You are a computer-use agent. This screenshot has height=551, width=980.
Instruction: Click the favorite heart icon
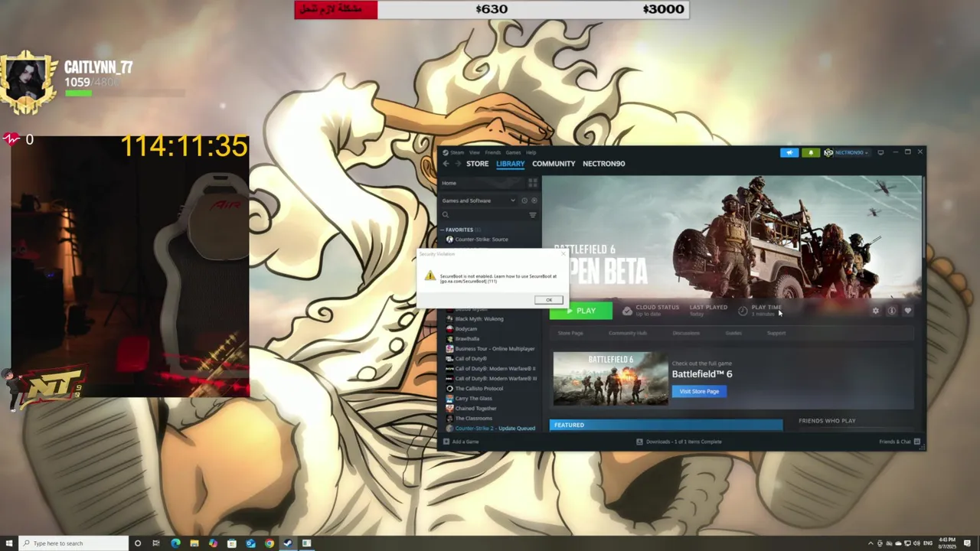click(908, 311)
